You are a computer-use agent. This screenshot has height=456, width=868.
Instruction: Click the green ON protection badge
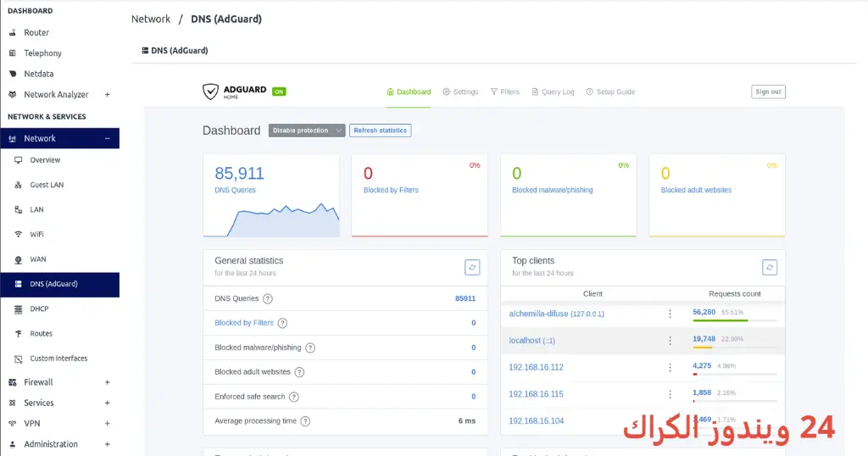(279, 92)
